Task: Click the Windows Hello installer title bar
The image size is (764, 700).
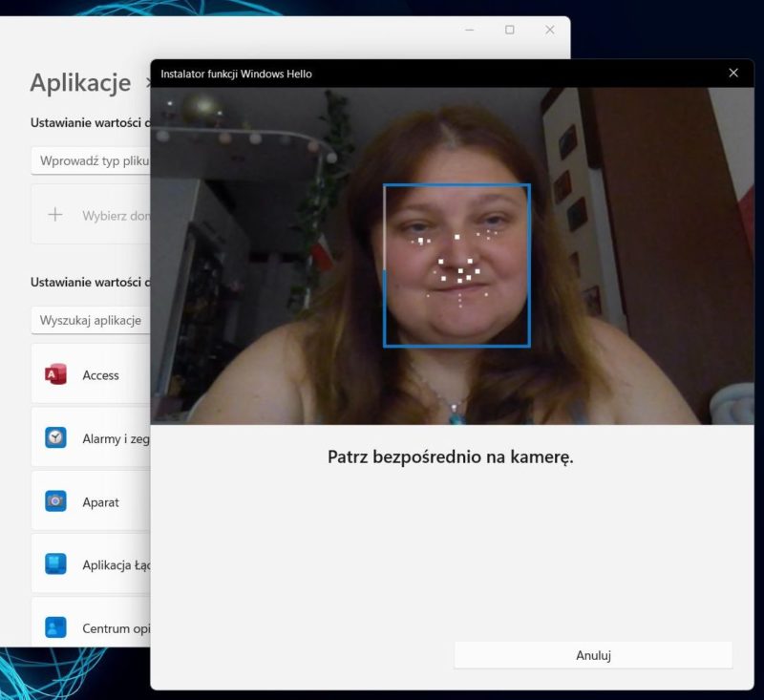Action: 438,74
